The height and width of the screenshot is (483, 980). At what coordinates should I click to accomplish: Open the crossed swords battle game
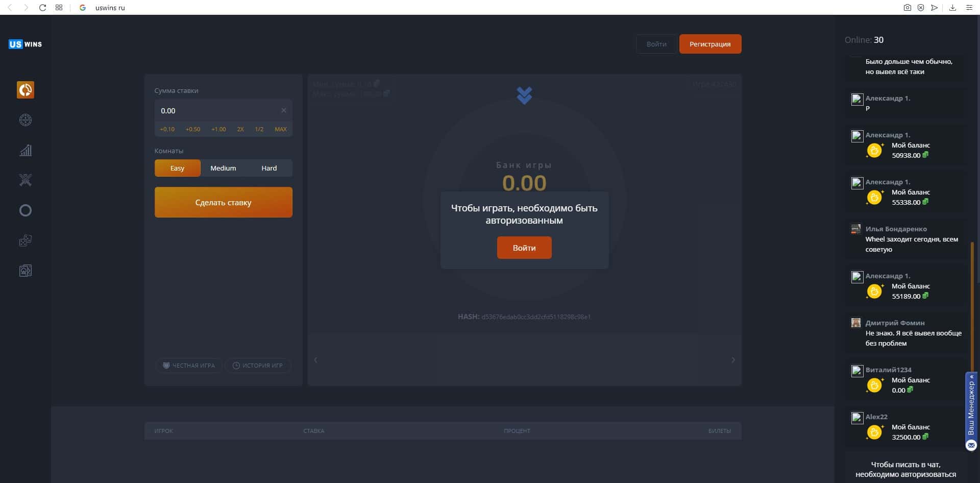(26, 180)
